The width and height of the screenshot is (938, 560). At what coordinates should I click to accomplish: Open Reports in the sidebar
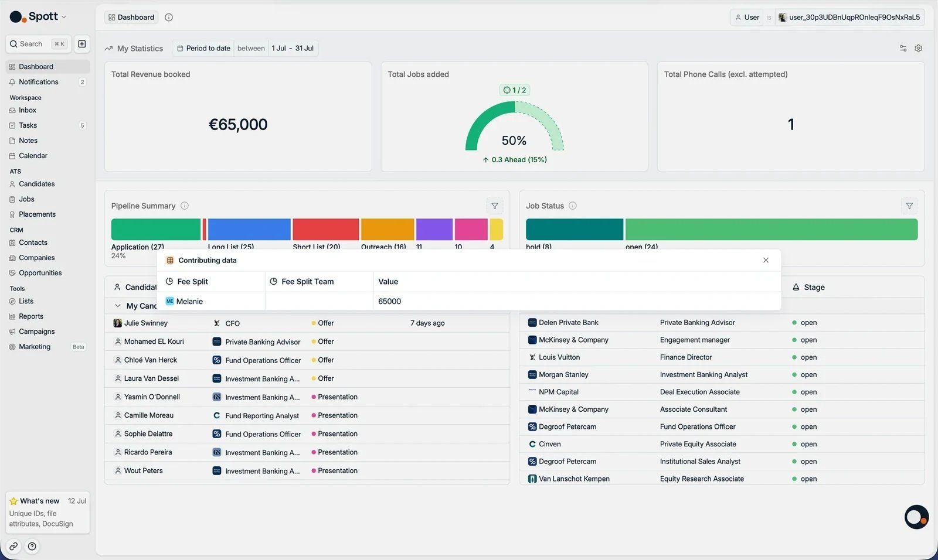click(47, 316)
